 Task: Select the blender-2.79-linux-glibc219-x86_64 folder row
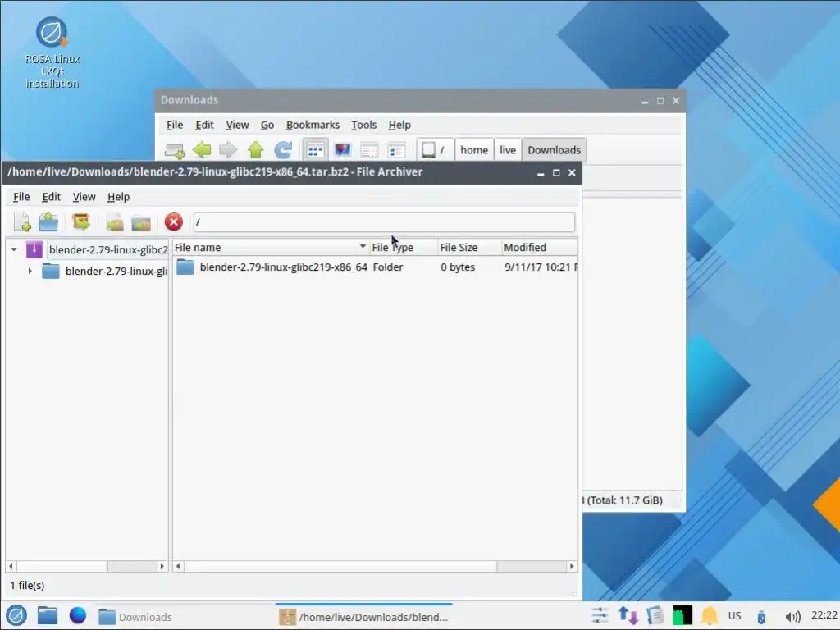click(x=375, y=267)
